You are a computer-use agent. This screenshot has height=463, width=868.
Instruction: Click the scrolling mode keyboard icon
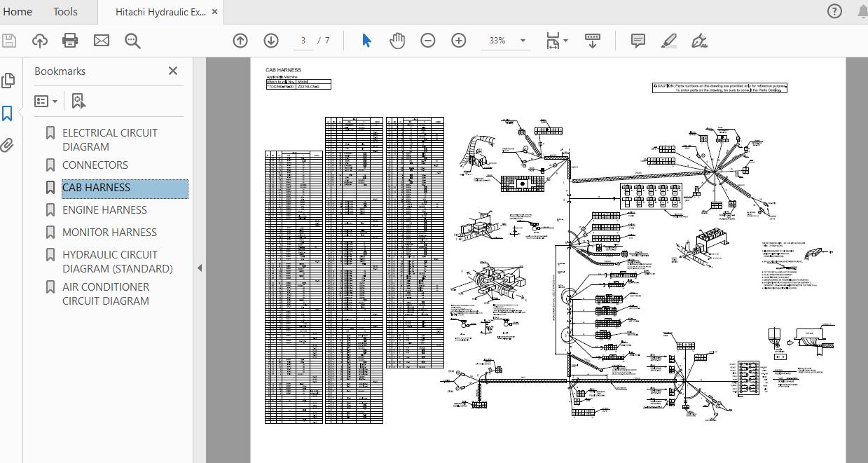592,41
